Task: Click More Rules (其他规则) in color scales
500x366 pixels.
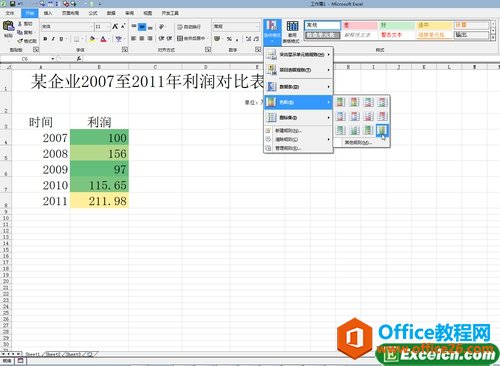Action: 362,142
